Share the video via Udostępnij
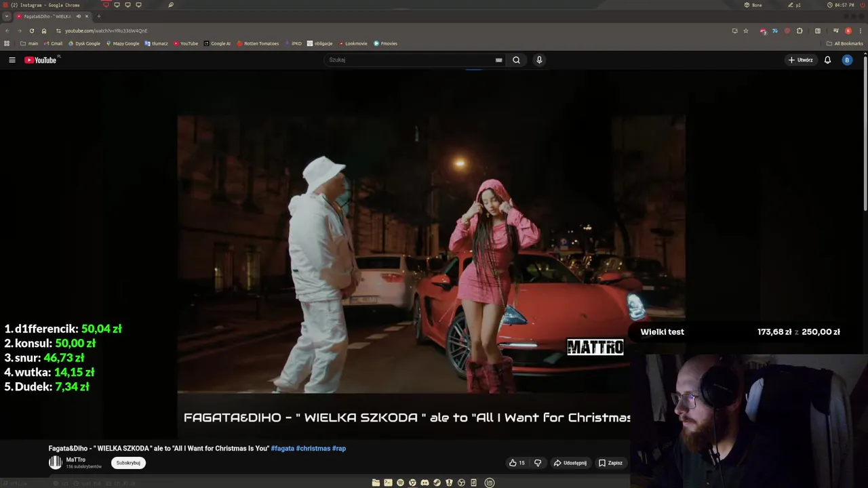This screenshot has width=868, height=488. click(570, 463)
